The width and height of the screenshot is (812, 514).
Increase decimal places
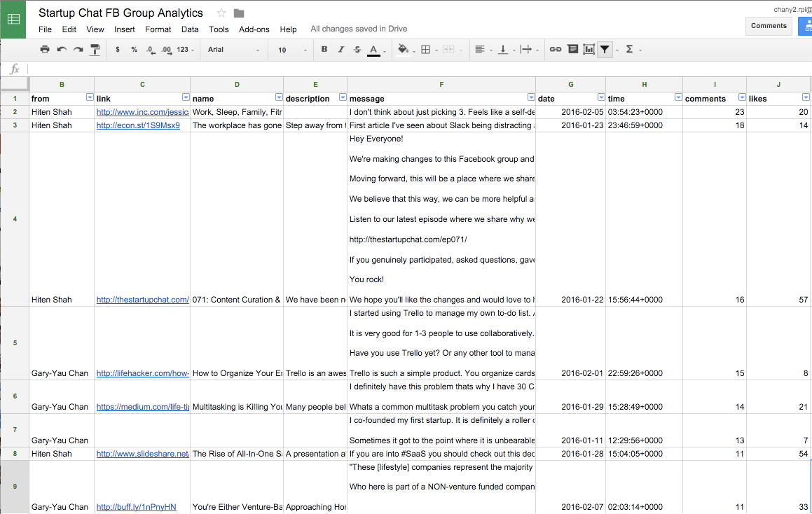point(166,50)
